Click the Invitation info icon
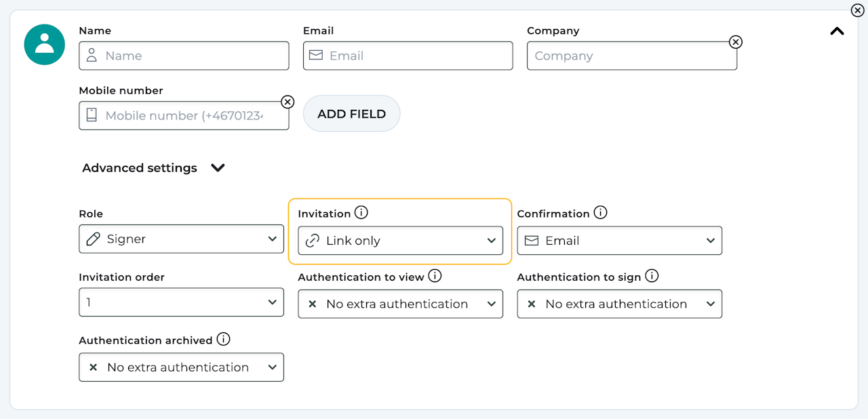 (x=361, y=213)
